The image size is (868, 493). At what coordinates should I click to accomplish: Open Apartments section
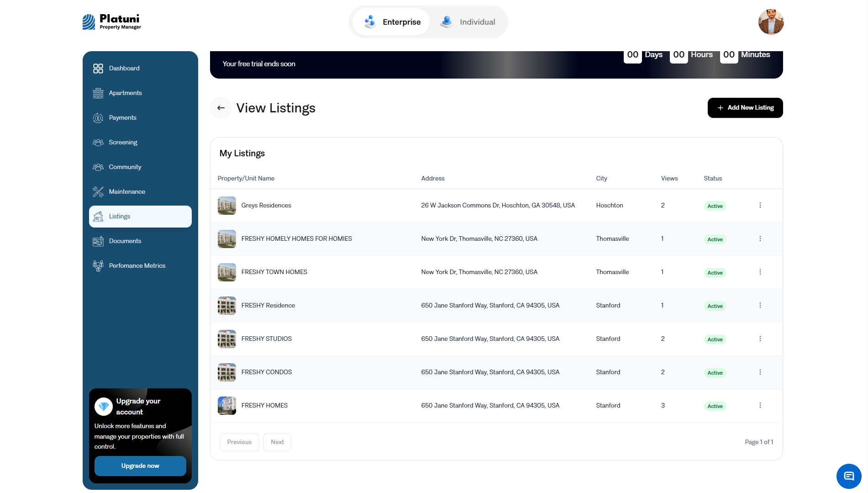(140, 93)
